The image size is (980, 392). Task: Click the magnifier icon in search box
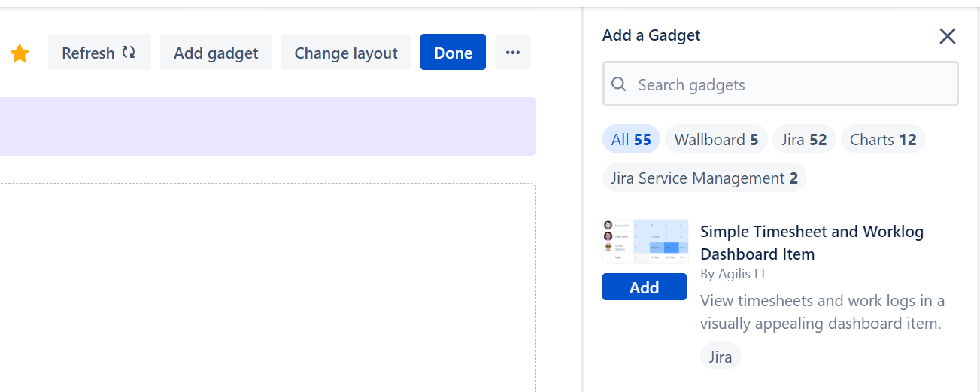619,84
